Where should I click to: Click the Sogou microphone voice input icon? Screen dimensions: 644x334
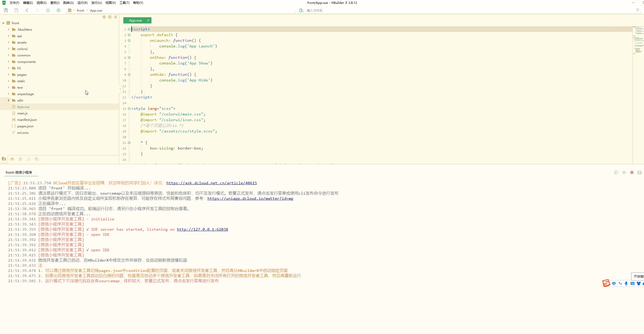pyautogui.click(x=626, y=283)
